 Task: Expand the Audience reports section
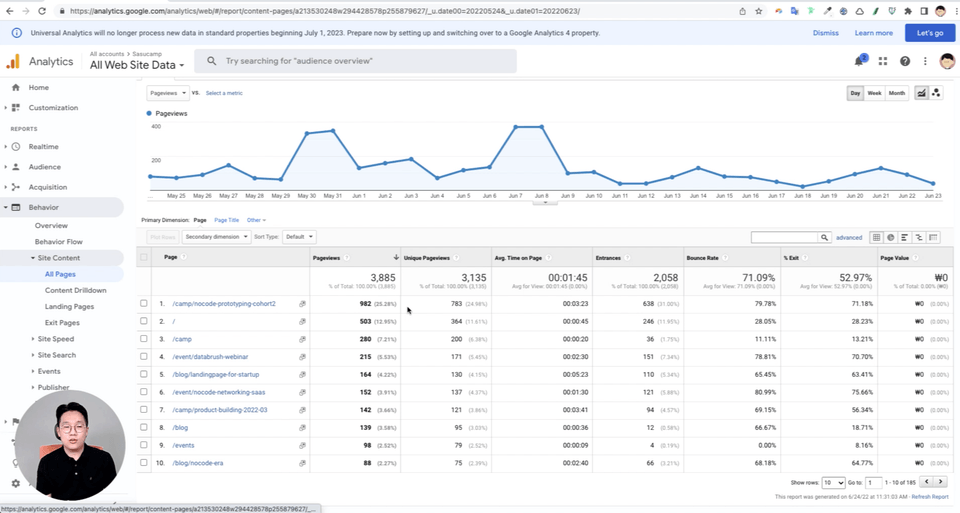tap(44, 167)
